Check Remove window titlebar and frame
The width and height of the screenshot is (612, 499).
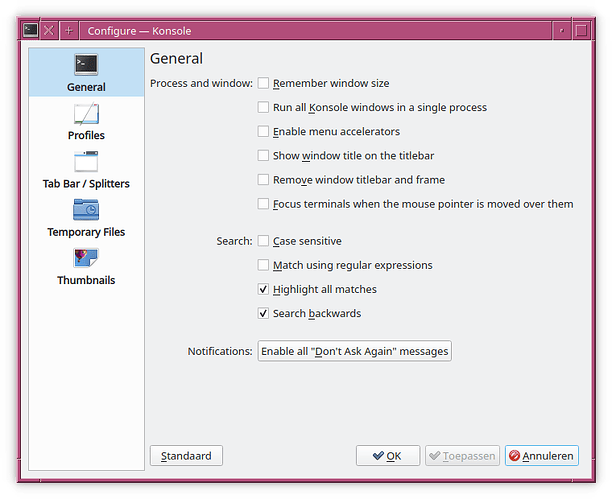pos(264,180)
